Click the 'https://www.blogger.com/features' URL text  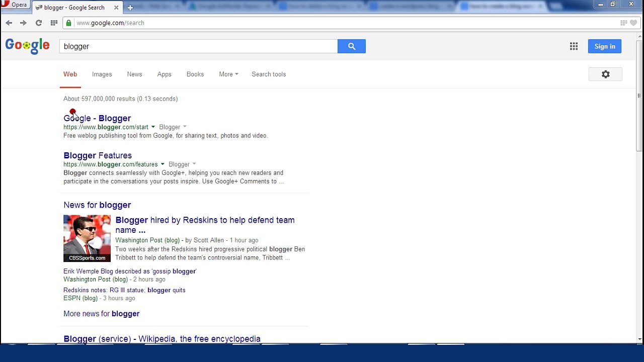pos(111,164)
